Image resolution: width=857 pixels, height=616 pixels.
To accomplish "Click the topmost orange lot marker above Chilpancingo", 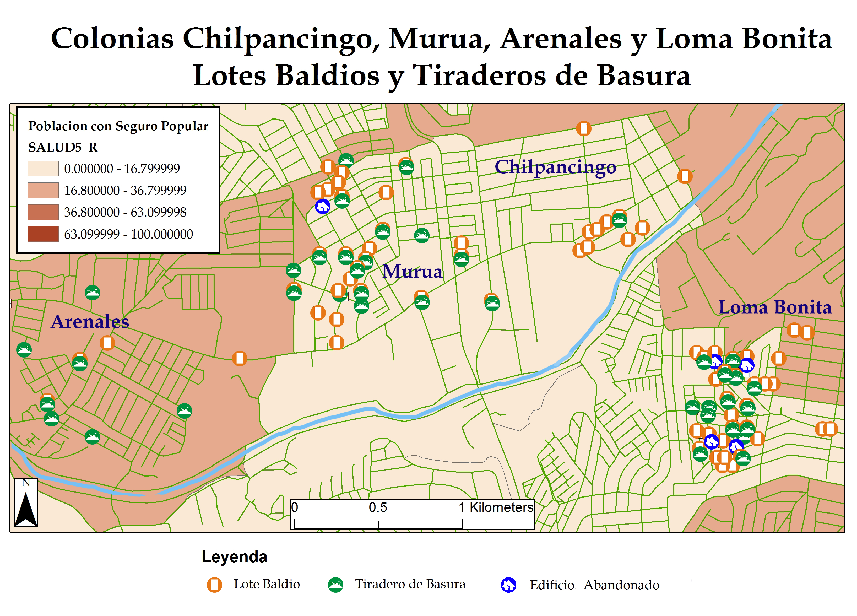I will pyautogui.click(x=583, y=128).
